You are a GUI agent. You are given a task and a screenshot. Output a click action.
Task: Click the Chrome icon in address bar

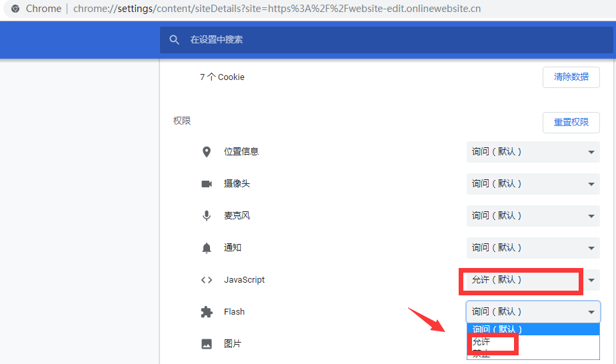coord(15,9)
